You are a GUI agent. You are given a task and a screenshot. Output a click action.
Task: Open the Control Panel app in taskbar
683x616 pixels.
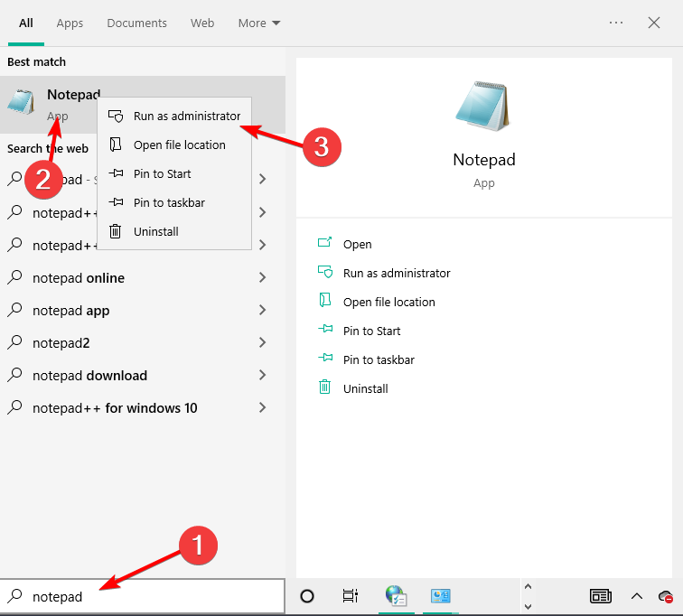click(440, 596)
